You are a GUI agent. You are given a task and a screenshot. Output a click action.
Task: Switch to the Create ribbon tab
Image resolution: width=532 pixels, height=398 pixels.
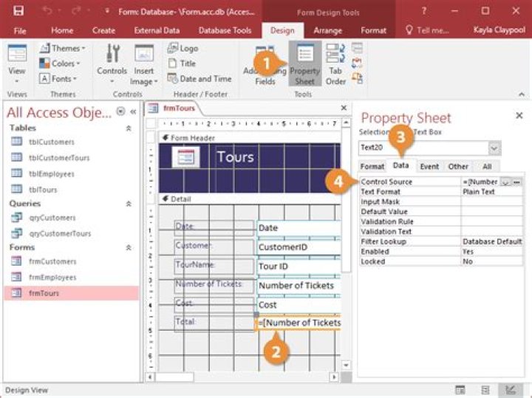[103, 30]
